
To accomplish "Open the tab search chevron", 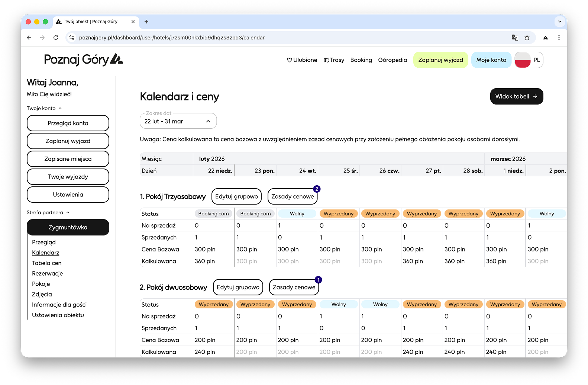I will (560, 22).
